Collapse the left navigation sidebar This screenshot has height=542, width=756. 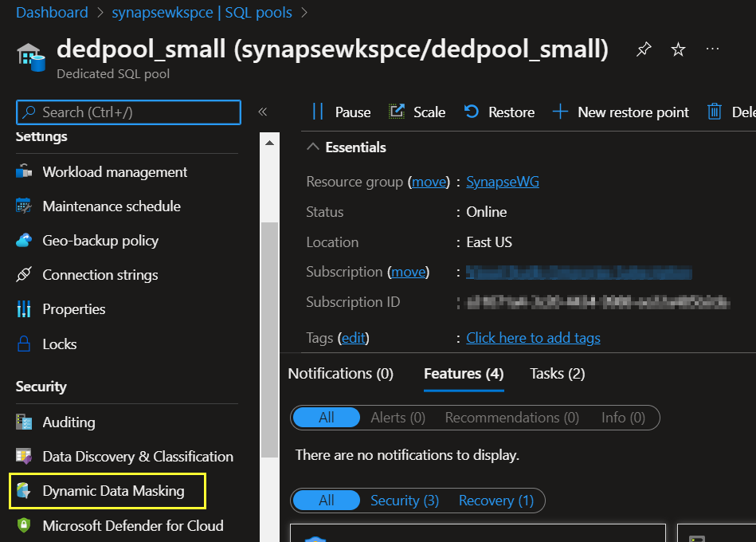(262, 112)
